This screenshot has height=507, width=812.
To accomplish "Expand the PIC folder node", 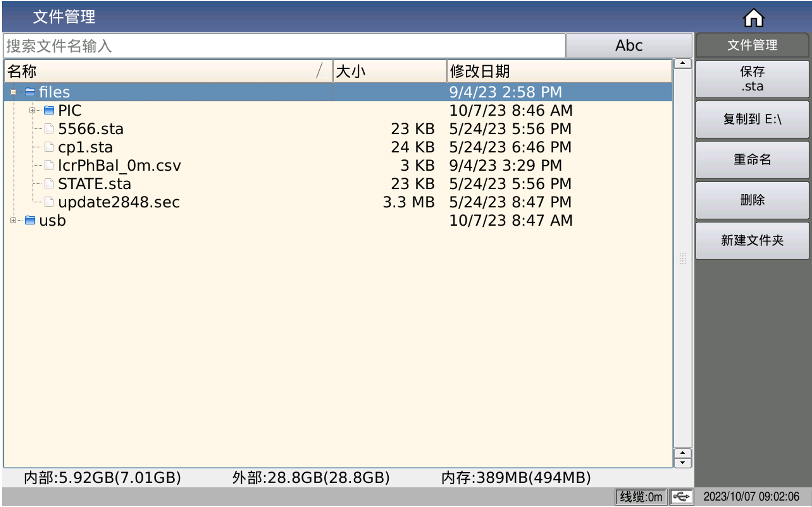I will [x=33, y=110].
